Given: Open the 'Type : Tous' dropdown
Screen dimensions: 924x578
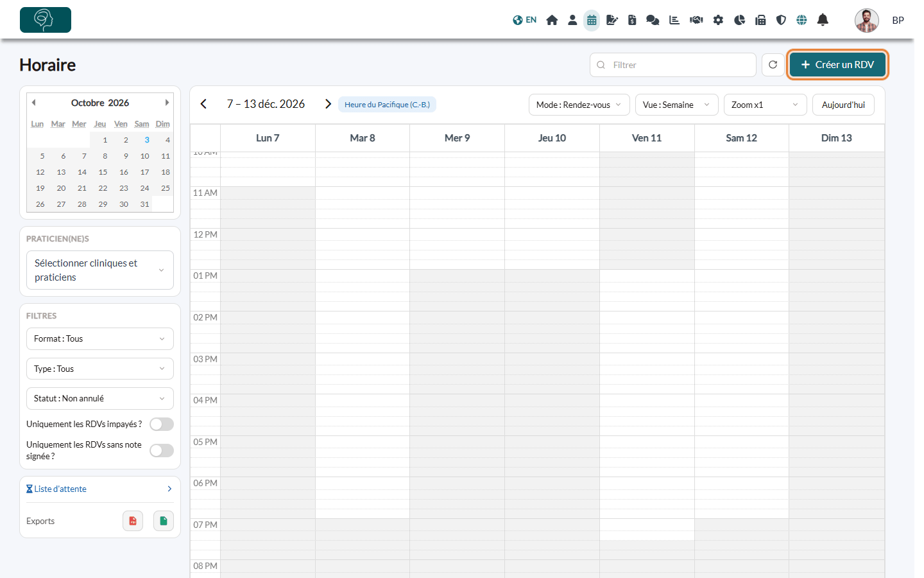Looking at the screenshot, I should pyautogui.click(x=100, y=369).
